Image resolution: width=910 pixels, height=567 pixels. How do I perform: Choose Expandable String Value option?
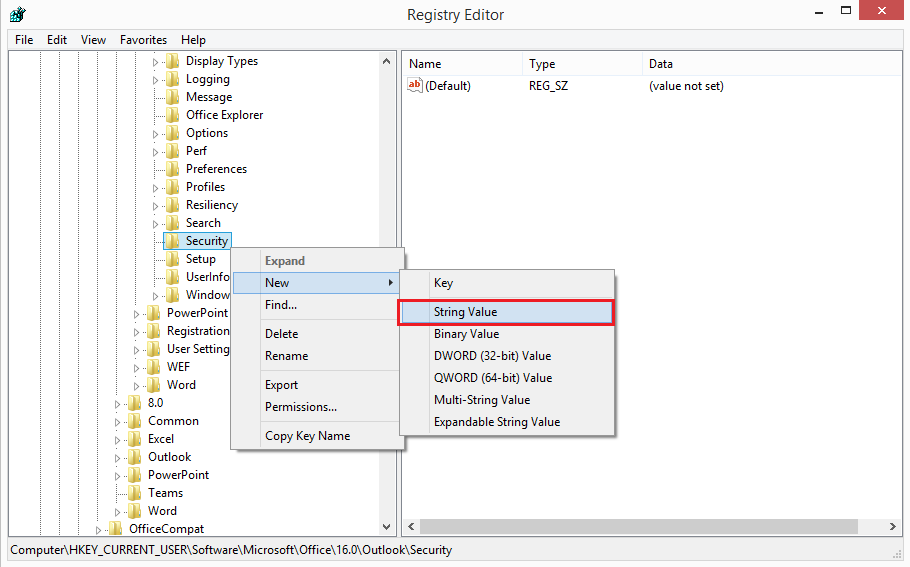coord(506,422)
